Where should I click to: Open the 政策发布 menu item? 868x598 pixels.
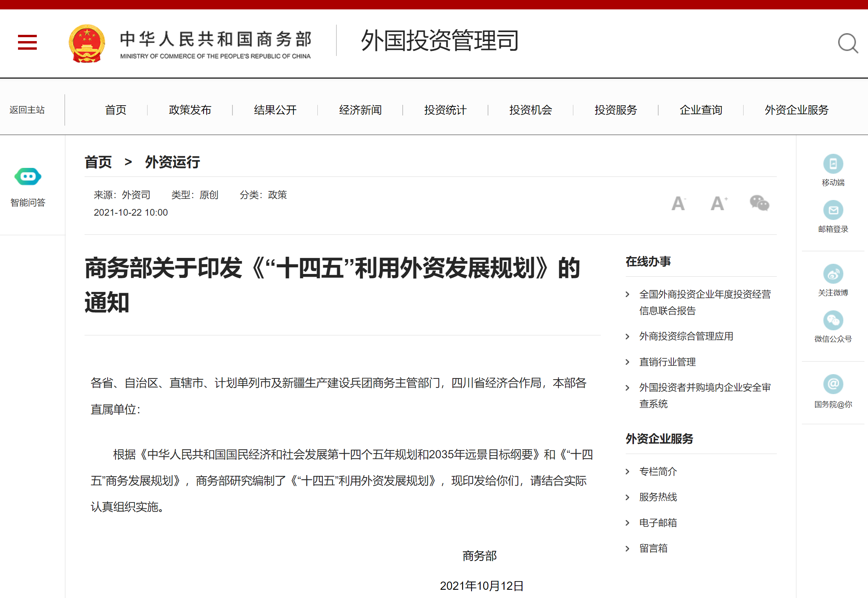[190, 110]
